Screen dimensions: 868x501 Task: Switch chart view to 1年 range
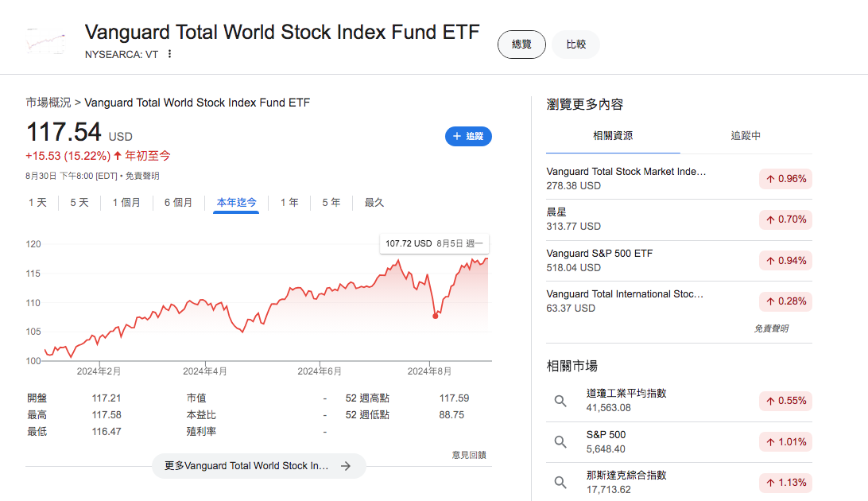click(x=289, y=203)
